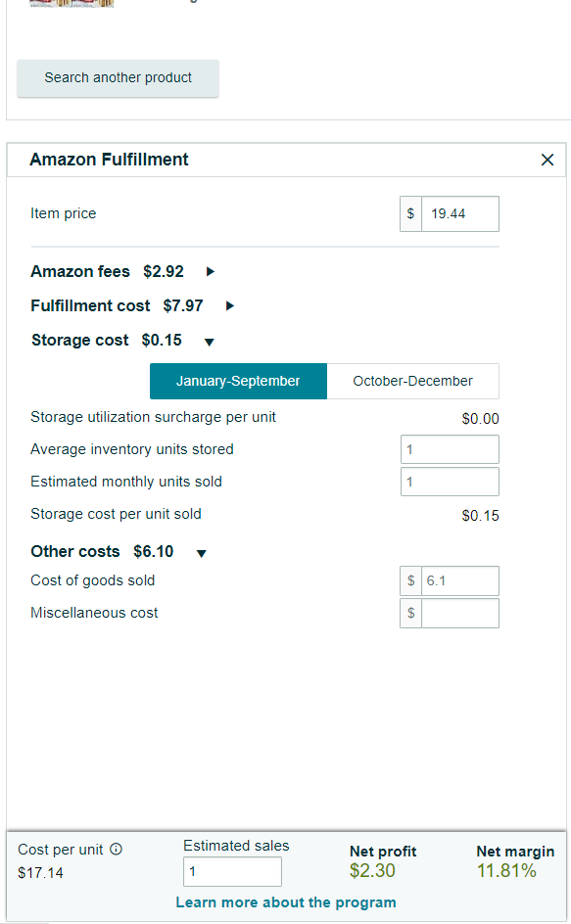Collapse the Other costs section arrow
The height and width of the screenshot is (924, 571).
(x=201, y=553)
